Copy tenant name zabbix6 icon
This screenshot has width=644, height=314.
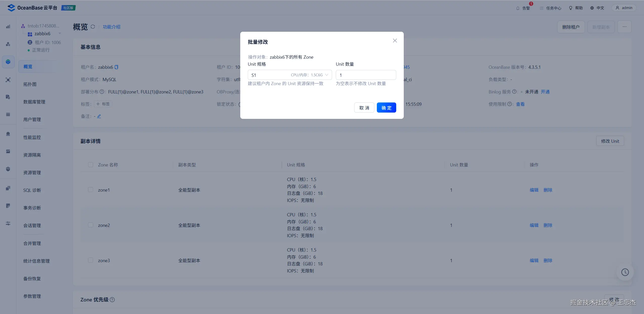click(x=116, y=67)
